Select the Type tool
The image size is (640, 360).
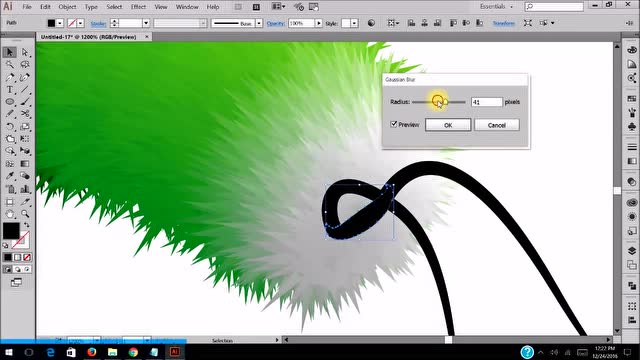pyautogui.click(x=10, y=89)
